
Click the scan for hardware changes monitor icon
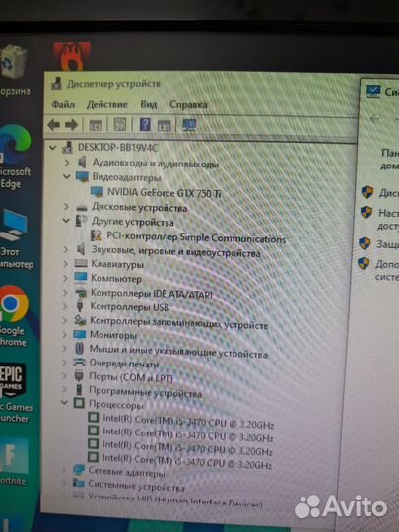(189, 125)
